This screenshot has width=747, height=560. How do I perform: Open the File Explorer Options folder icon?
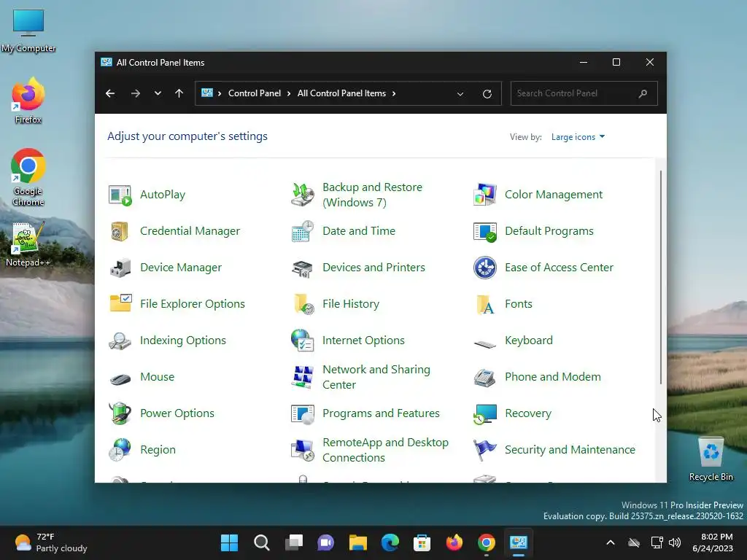pyautogui.click(x=120, y=303)
